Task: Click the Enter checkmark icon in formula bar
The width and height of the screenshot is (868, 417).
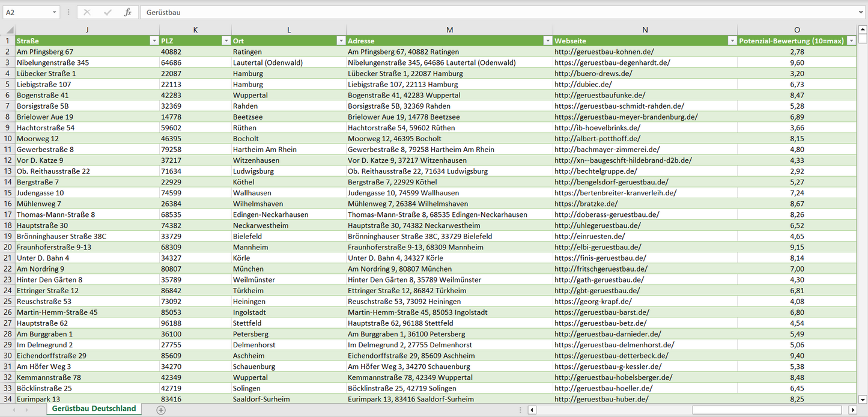Action: point(108,12)
